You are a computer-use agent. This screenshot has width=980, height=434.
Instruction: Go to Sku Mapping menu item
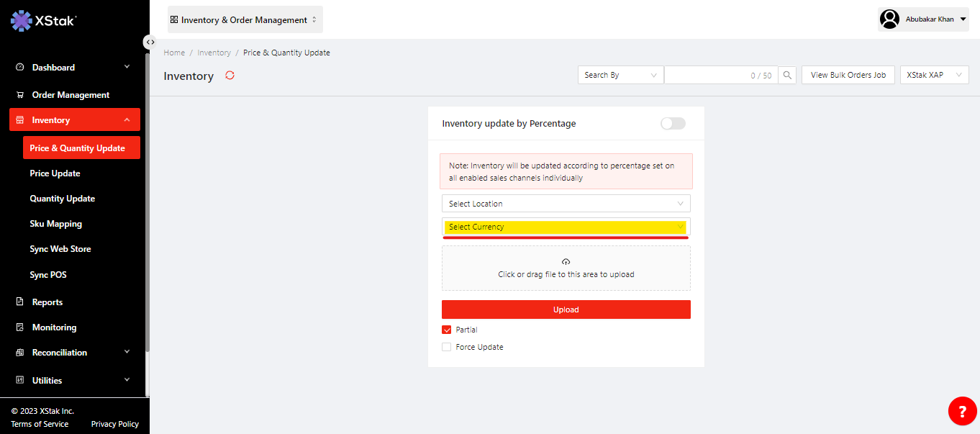(x=56, y=224)
